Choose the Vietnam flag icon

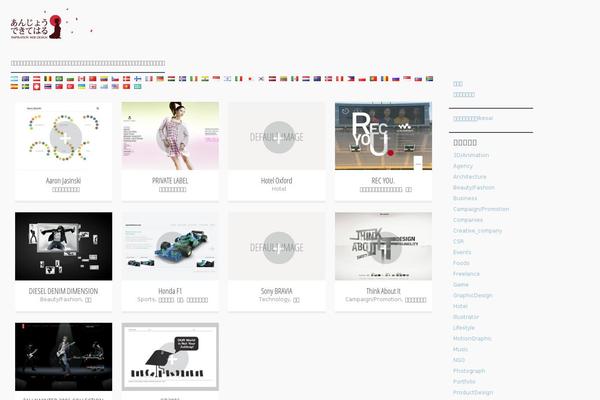tap(126, 87)
